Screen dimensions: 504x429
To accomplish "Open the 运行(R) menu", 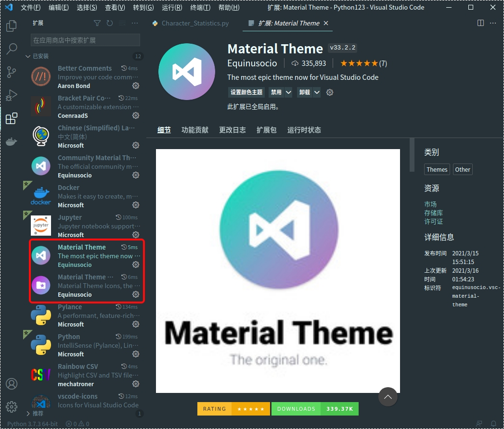I will (172, 7).
